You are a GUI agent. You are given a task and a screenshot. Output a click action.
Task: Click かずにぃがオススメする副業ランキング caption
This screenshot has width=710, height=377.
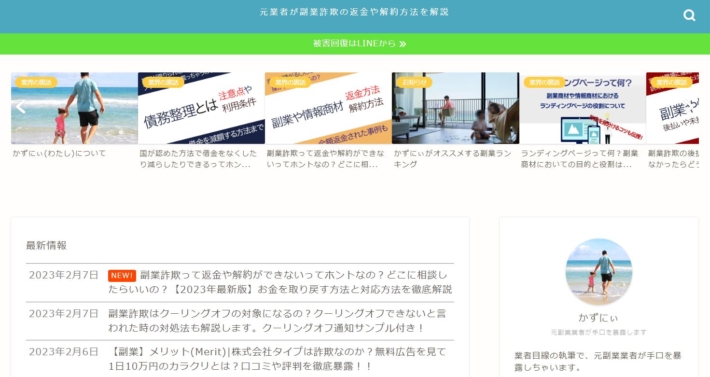point(452,159)
